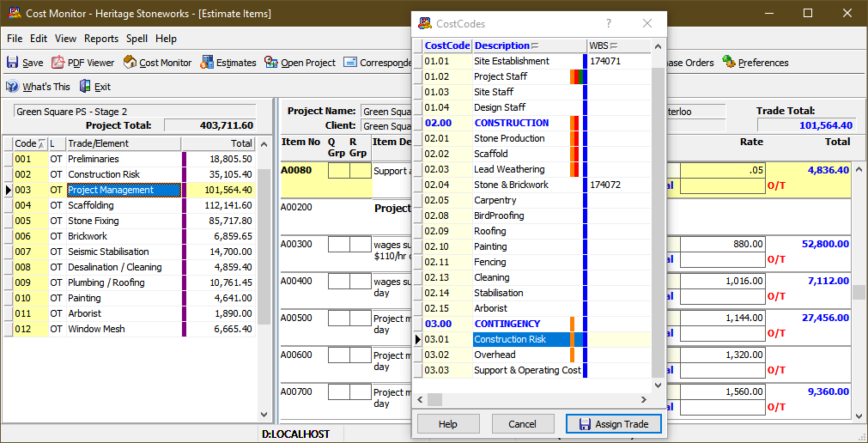
Task: Select the Stone Fixing trade
Action: pyautogui.click(x=129, y=221)
